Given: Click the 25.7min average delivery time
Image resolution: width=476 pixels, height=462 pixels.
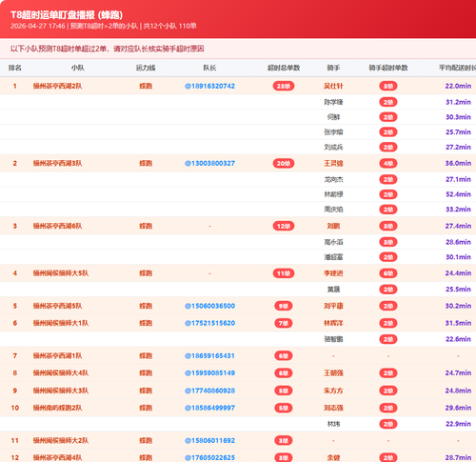Looking at the screenshot, I should pyautogui.click(x=458, y=131).
